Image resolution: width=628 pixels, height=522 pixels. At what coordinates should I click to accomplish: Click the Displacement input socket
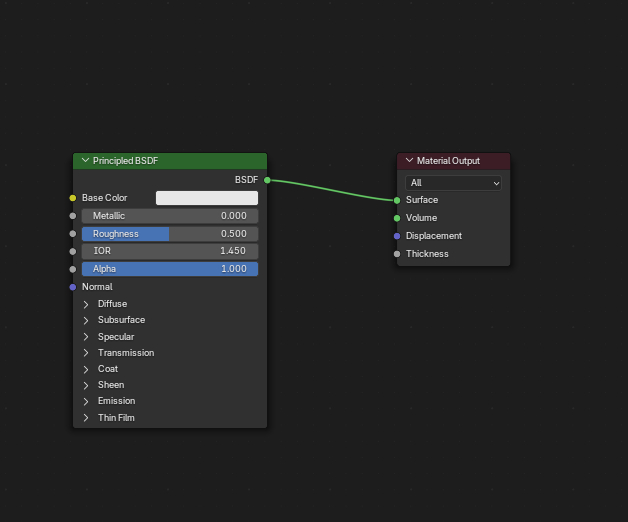[x=397, y=236]
